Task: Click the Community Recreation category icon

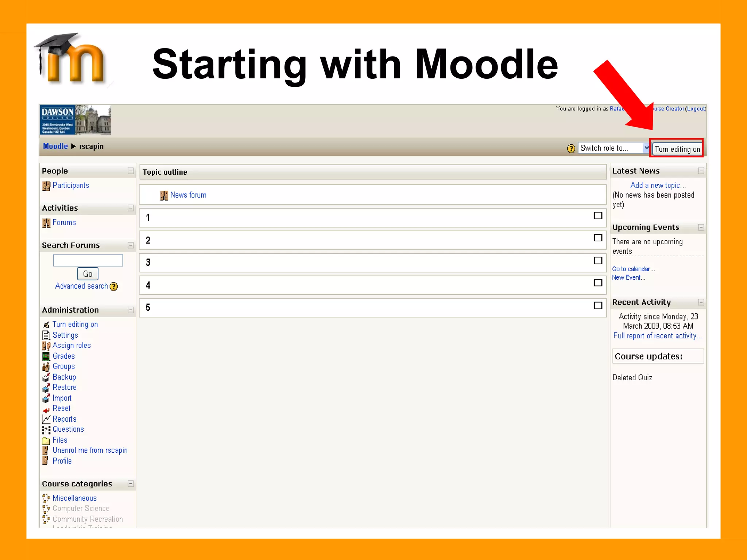Action: pos(46,519)
